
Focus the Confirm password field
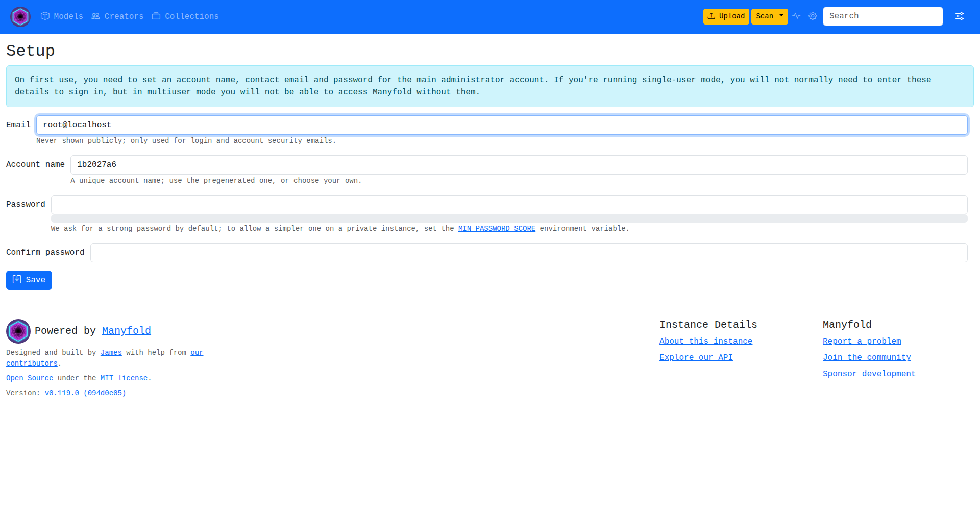[529, 253]
